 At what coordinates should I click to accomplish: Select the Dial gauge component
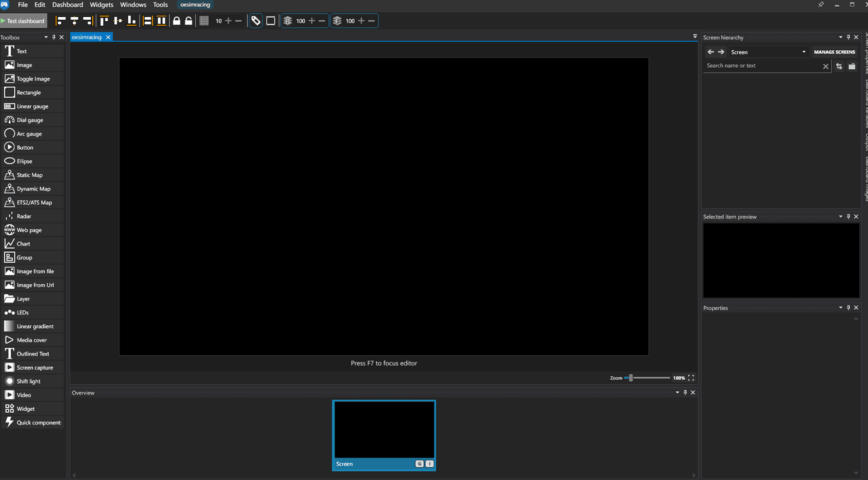[x=32, y=120]
